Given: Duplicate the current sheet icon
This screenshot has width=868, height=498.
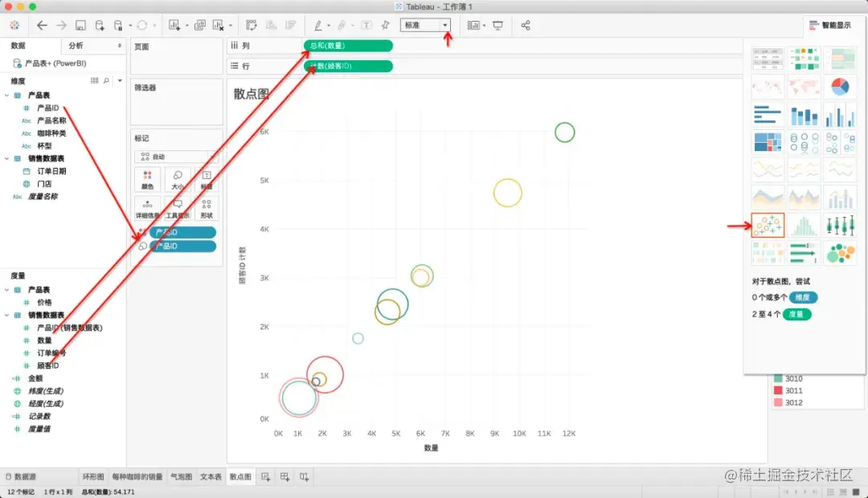Looking at the screenshot, I should pyautogui.click(x=200, y=26).
